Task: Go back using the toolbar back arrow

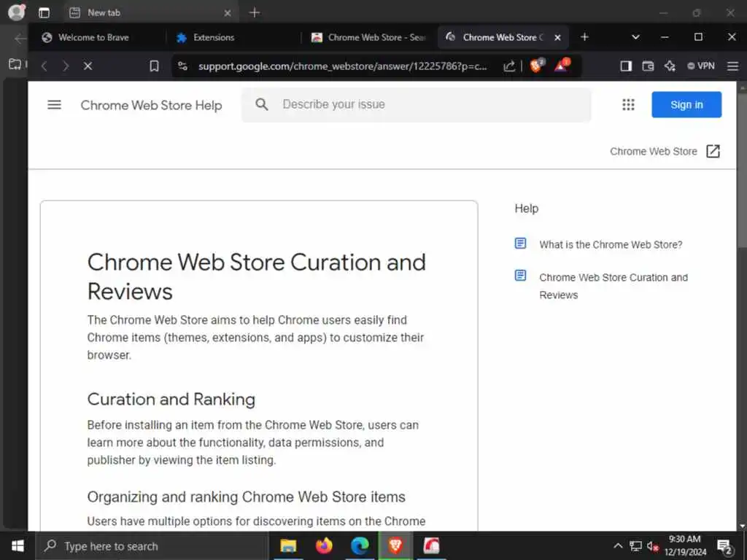Action: point(44,66)
